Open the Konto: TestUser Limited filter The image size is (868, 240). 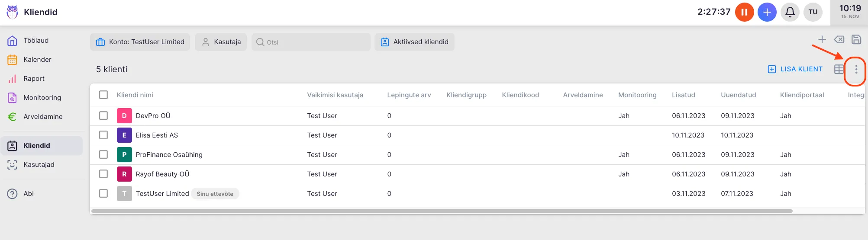click(x=140, y=42)
